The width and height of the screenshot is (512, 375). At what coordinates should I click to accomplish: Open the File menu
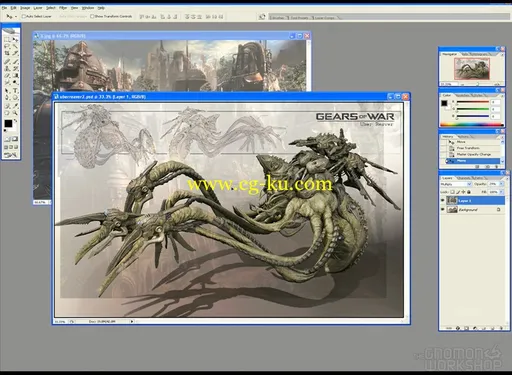4,7
